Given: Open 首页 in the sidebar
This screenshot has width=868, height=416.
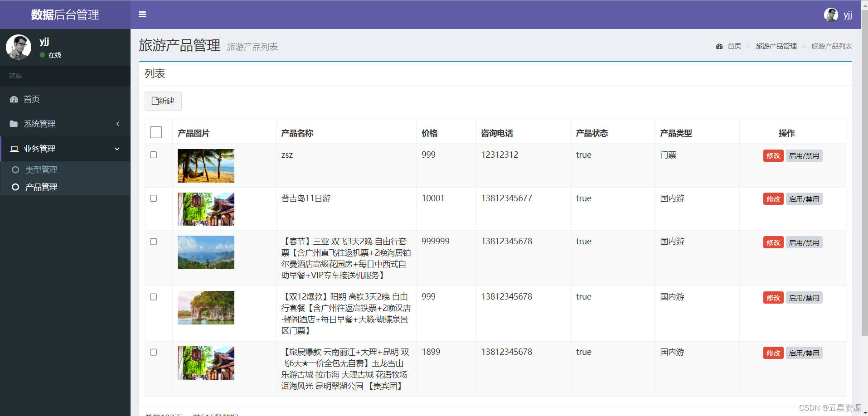Looking at the screenshot, I should click(x=65, y=99).
